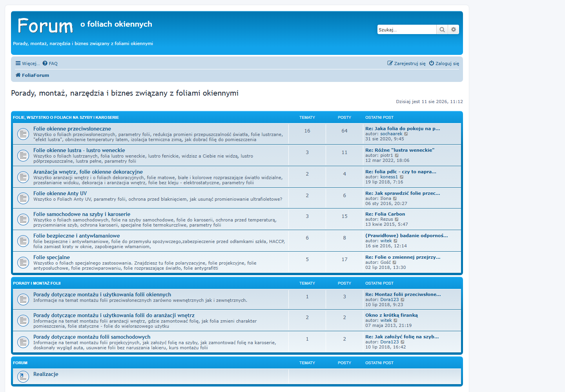Click the magnifier search button

pyautogui.click(x=442, y=29)
